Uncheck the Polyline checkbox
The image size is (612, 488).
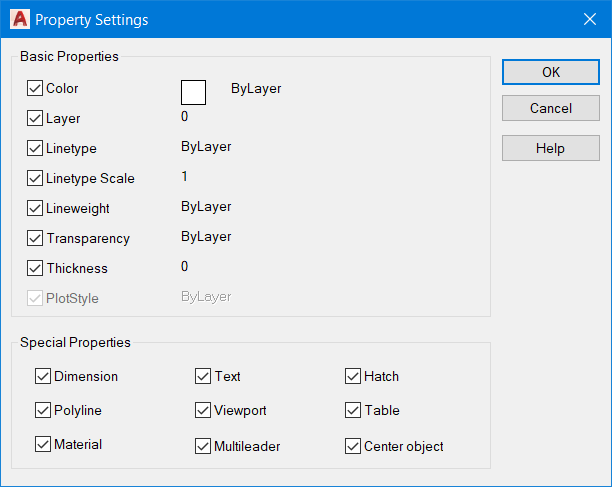pyautogui.click(x=43, y=410)
